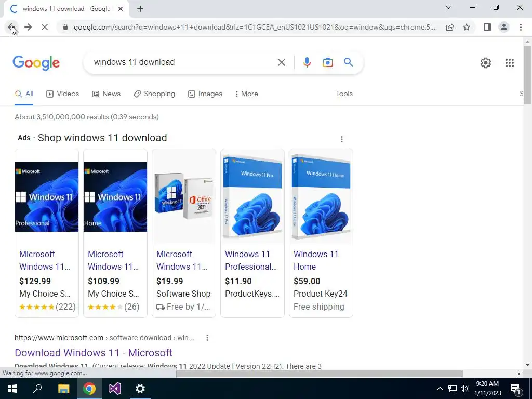Open the Google apps grid
This screenshot has height=399, width=532.
[509, 63]
